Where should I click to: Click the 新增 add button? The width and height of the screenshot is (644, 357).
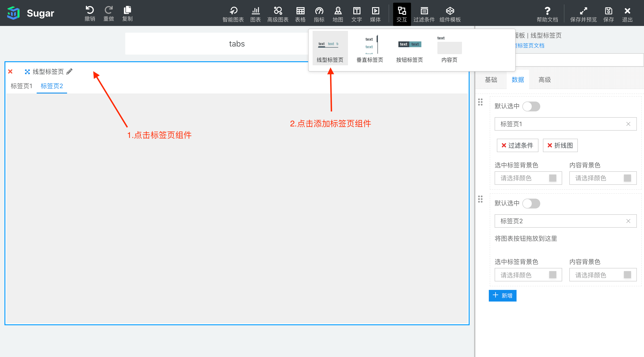[x=502, y=295]
